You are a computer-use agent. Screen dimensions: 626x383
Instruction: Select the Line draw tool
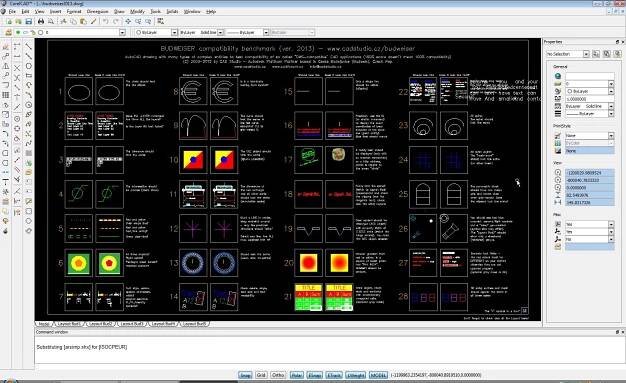28,47
